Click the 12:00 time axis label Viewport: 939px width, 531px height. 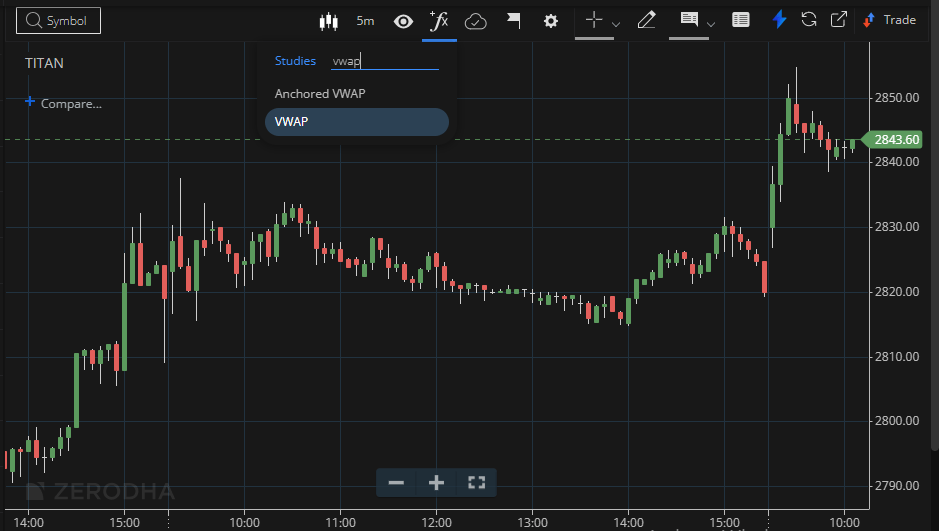[x=436, y=523]
